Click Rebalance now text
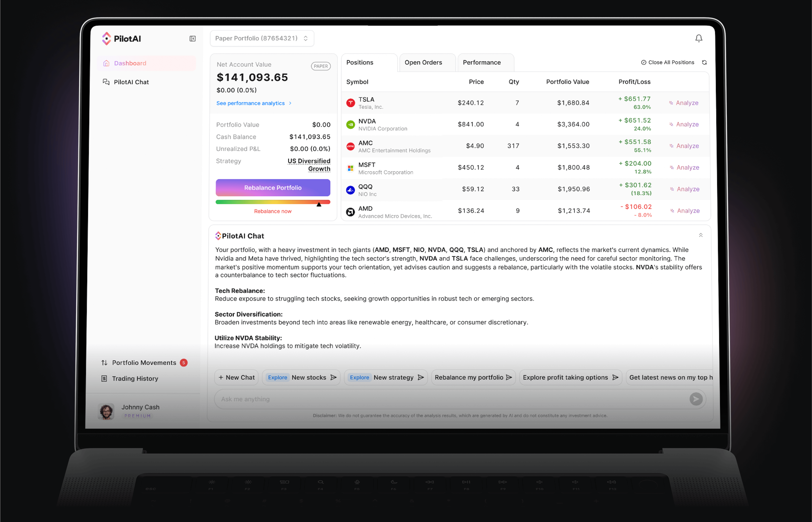 click(x=273, y=211)
